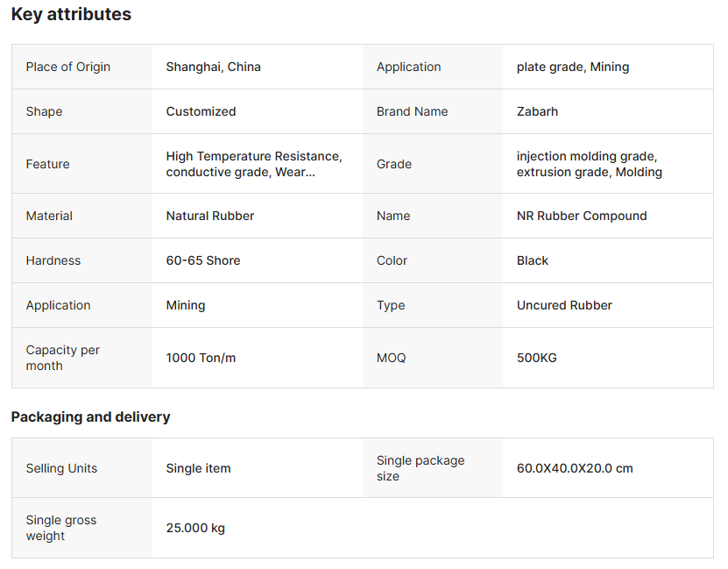The image size is (728, 569).
Task: Click the Black color value
Action: coord(533,260)
